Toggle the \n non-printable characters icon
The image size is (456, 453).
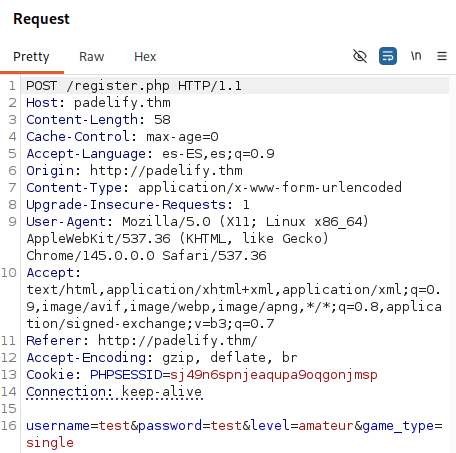pos(416,56)
